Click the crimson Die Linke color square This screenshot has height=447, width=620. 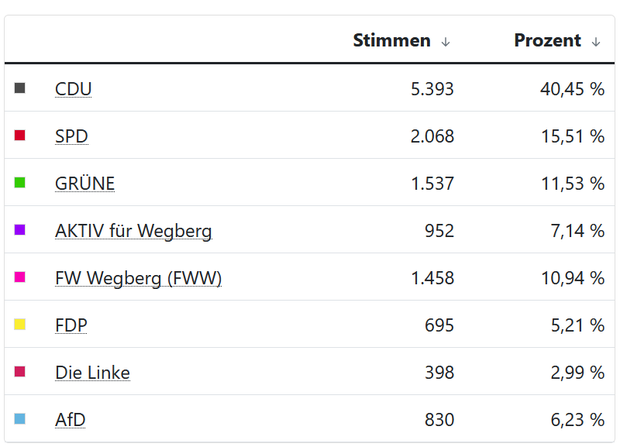tap(20, 372)
